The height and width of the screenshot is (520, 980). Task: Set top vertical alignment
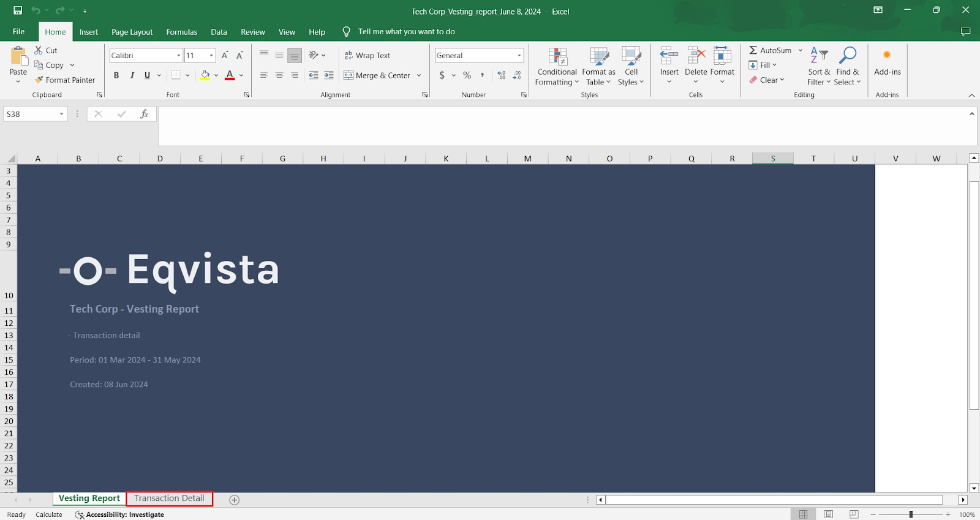tap(264, 55)
